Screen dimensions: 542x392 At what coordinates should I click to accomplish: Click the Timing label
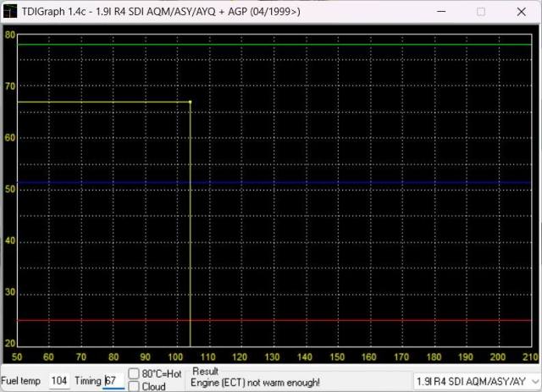tap(86, 381)
